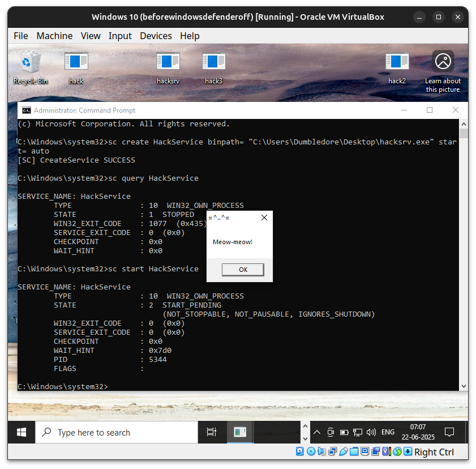Close the Command Prompt window
Viewport: 476px width, 469px height.
456,110
